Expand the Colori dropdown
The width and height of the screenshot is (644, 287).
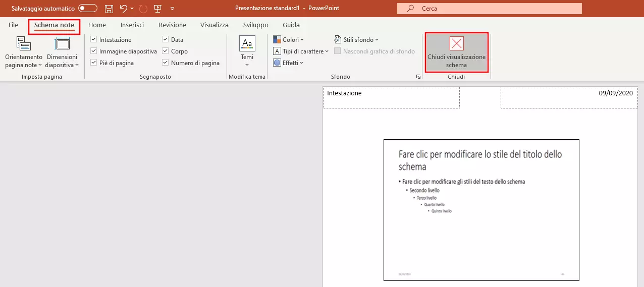pyautogui.click(x=289, y=39)
